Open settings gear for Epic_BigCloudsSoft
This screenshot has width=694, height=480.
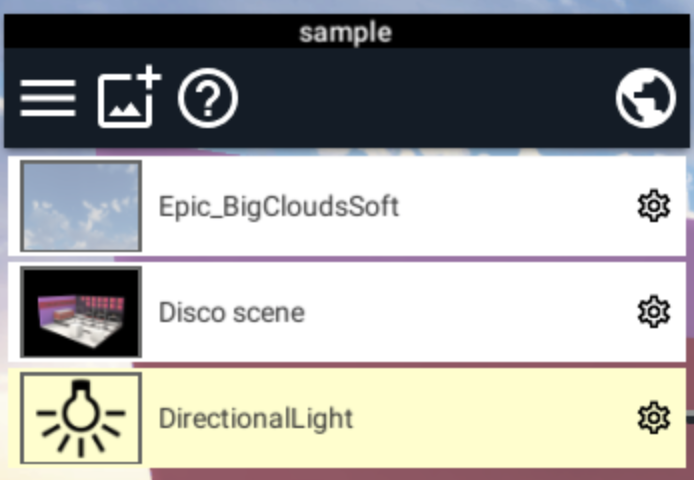click(654, 206)
